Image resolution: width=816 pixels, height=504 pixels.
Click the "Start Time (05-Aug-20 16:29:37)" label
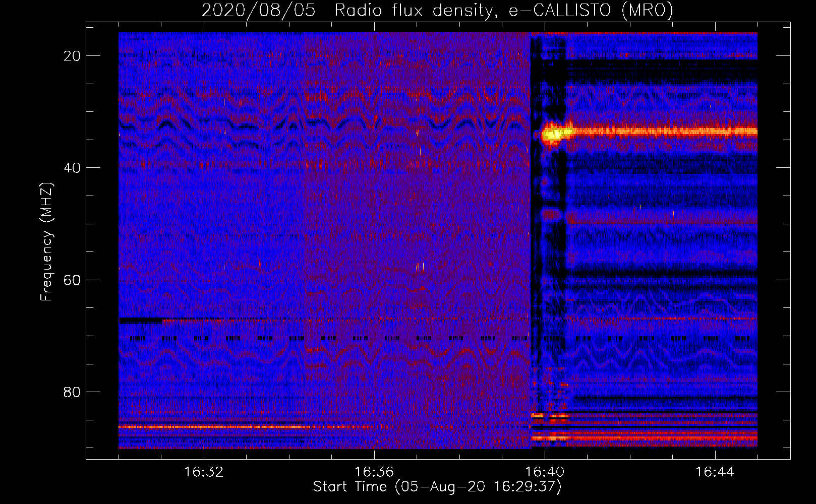click(x=437, y=487)
